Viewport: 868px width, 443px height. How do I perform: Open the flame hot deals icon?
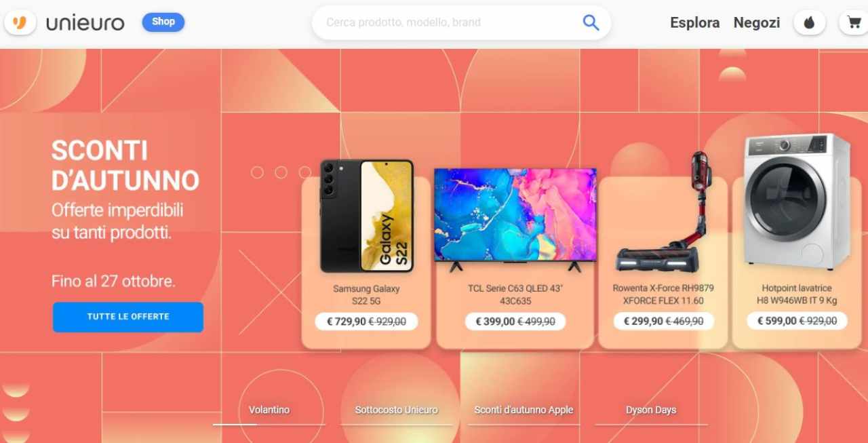809,22
